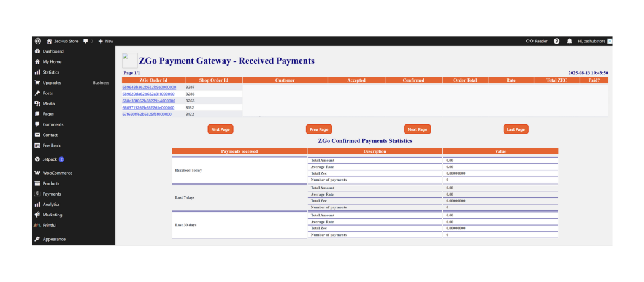Image resolution: width=644 pixels, height=282 pixels.
Task: Click the Description column header
Action: click(x=375, y=151)
